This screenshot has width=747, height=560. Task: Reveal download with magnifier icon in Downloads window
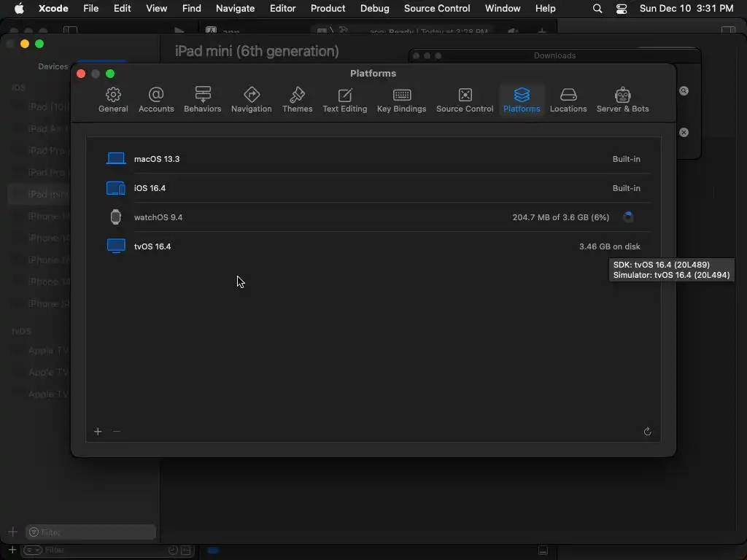pyautogui.click(x=684, y=91)
